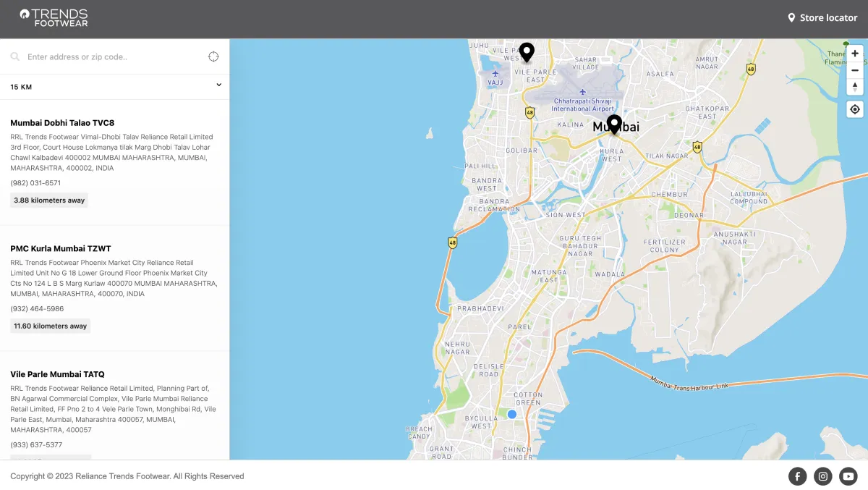The image size is (868, 490).
Task: Open the Instagram page
Action: [822, 476]
